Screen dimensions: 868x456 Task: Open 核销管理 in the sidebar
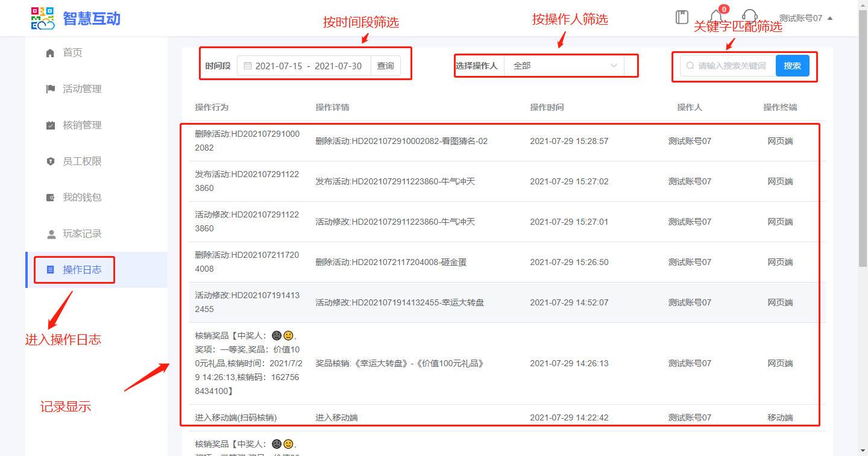82,125
